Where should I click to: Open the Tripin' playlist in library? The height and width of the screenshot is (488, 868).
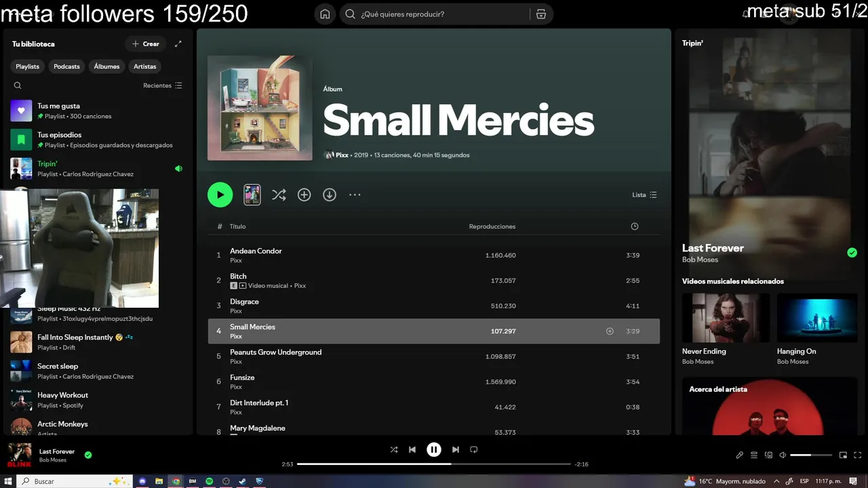tap(98, 169)
